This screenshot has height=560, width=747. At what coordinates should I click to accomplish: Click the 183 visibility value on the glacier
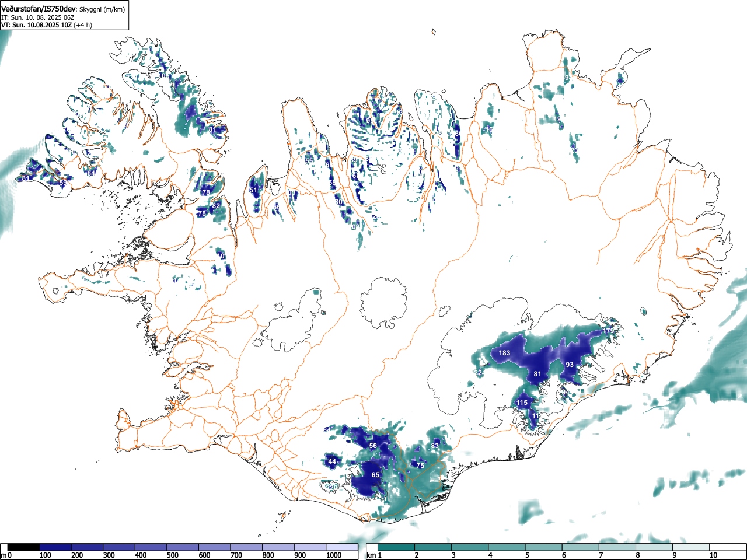coord(504,353)
